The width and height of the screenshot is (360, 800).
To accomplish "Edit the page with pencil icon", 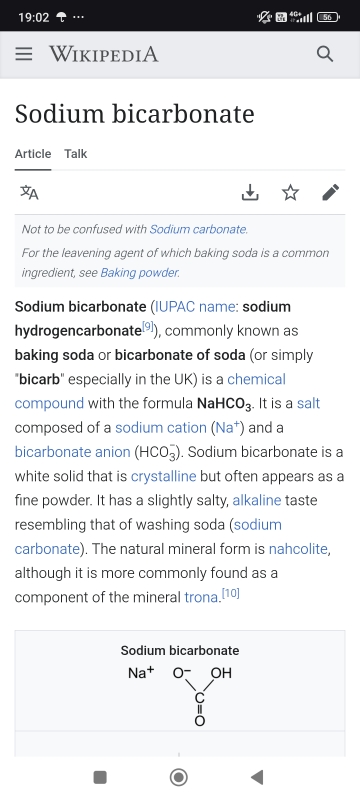I will [330, 193].
